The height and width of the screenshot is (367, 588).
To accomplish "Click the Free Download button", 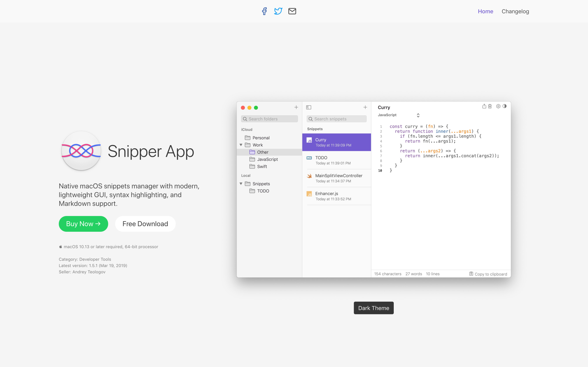I will click(145, 224).
